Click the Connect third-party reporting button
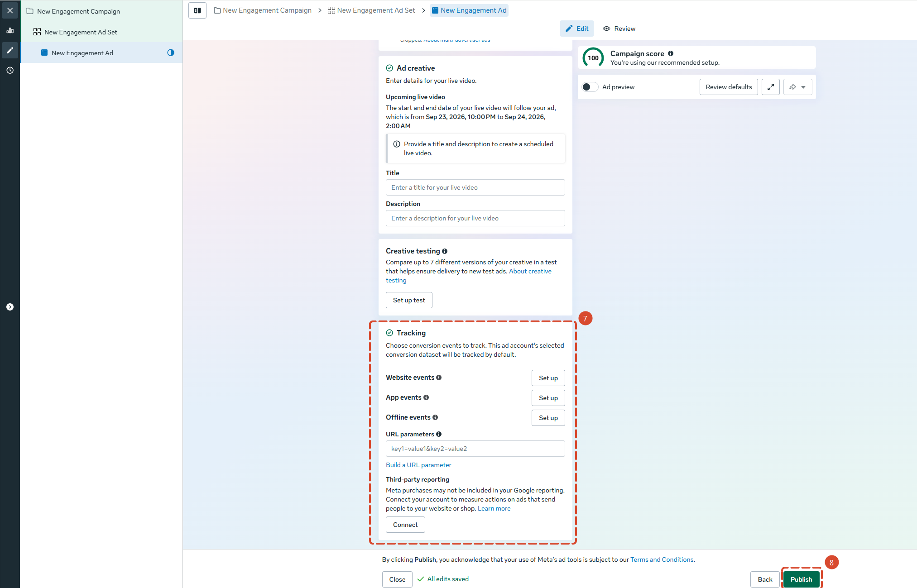 (x=405, y=525)
